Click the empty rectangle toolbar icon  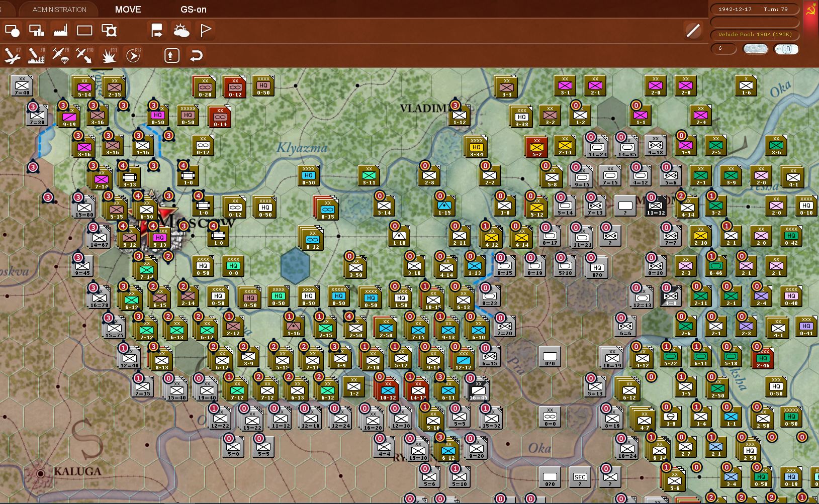click(84, 31)
